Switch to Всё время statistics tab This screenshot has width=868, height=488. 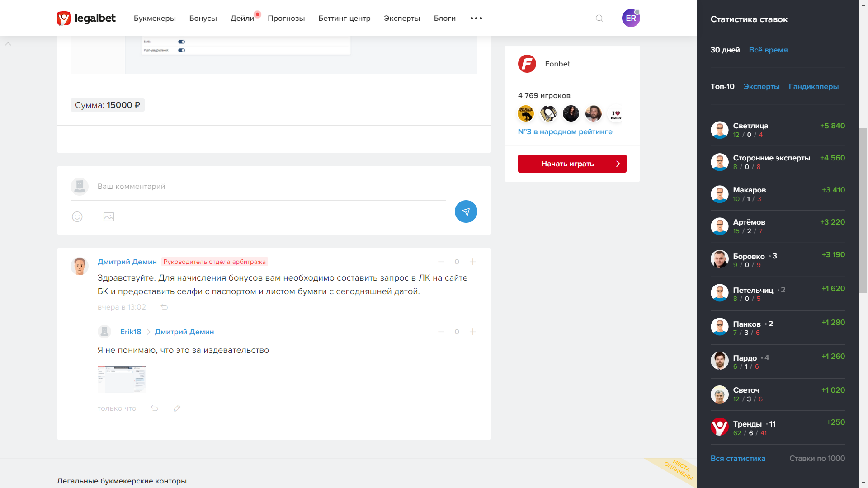point(768,50)
